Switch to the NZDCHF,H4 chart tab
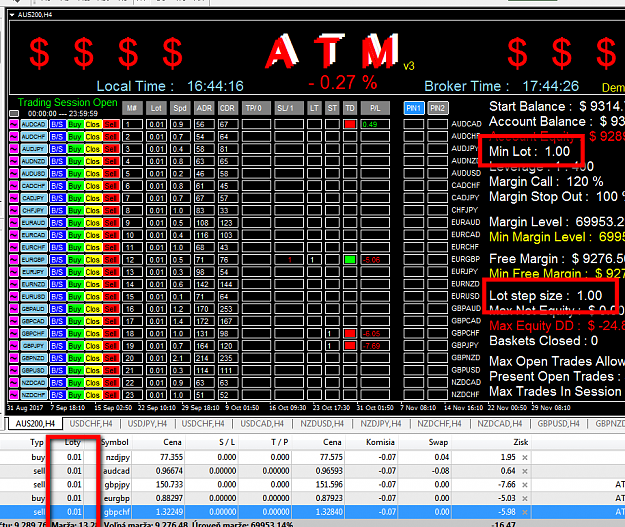 439,424
